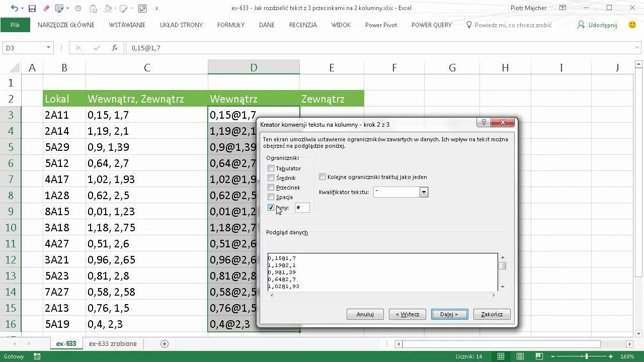Switch to the 'ex-633 zrobione' sheet tab
Viewport: 644px width, 362px height.
pyautogui.click(x=113, y=344)
